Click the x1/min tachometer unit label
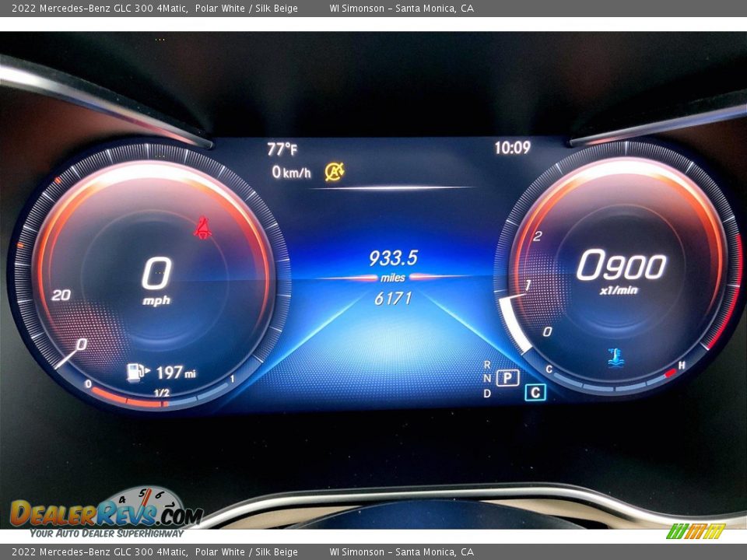This screenshot has width=747, height=560. (x=619, y=290)
